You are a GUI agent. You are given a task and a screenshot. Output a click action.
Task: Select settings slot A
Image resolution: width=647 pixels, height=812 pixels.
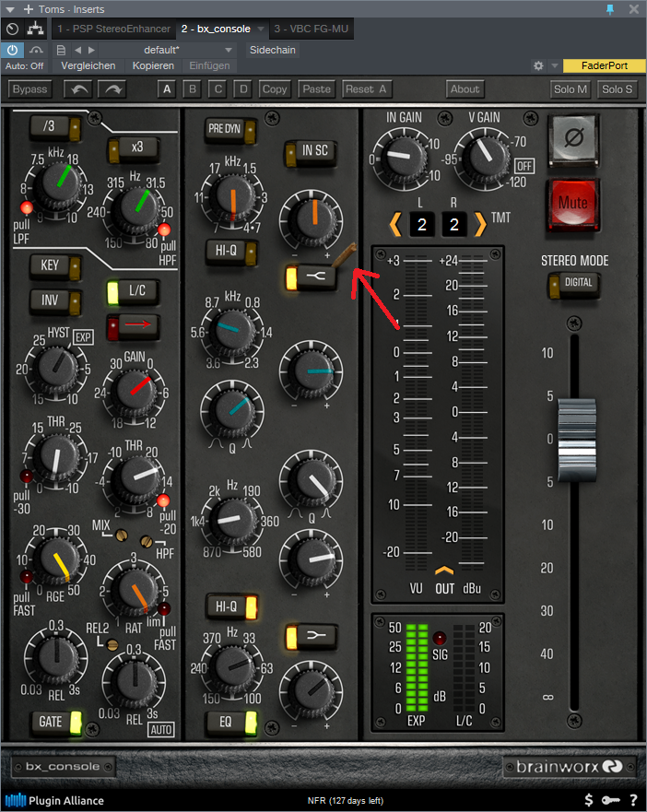click(167, 89)
